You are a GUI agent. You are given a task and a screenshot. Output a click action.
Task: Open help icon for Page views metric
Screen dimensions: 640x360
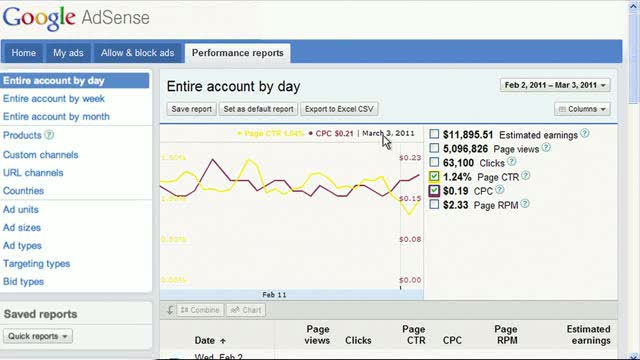[x=546, y=148]
